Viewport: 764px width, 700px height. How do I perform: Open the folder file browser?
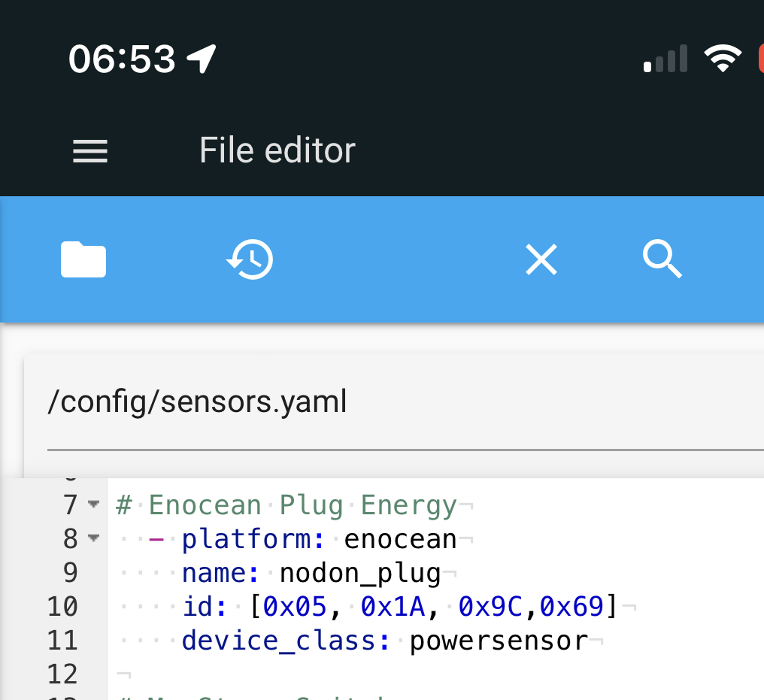point(83,260)
